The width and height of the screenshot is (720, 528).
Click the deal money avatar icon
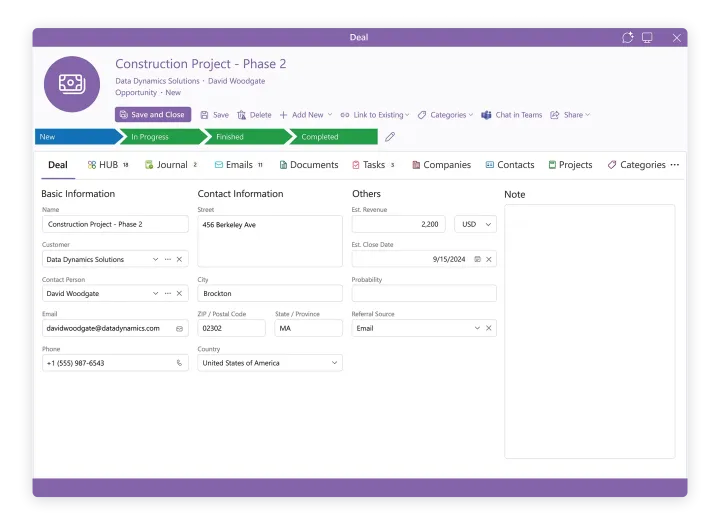tap(72, 84)
